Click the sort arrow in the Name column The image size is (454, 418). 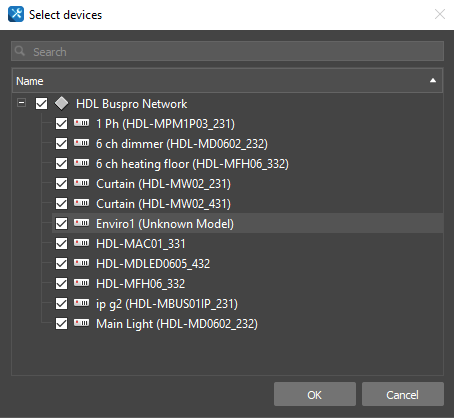[x=433, y=80]
